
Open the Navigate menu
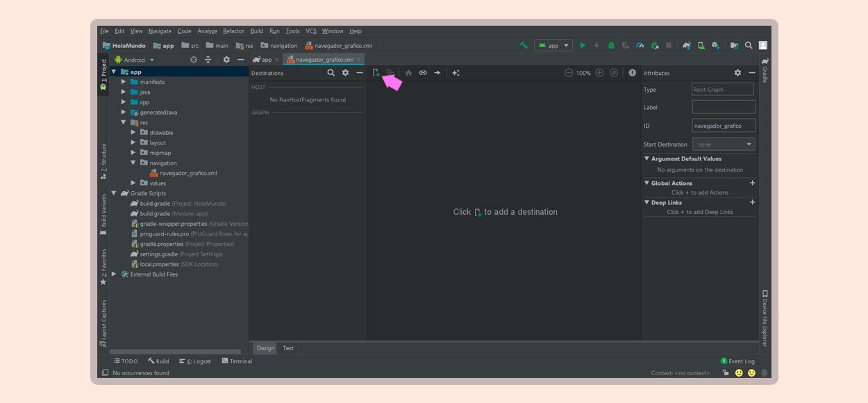pos(160,31)
